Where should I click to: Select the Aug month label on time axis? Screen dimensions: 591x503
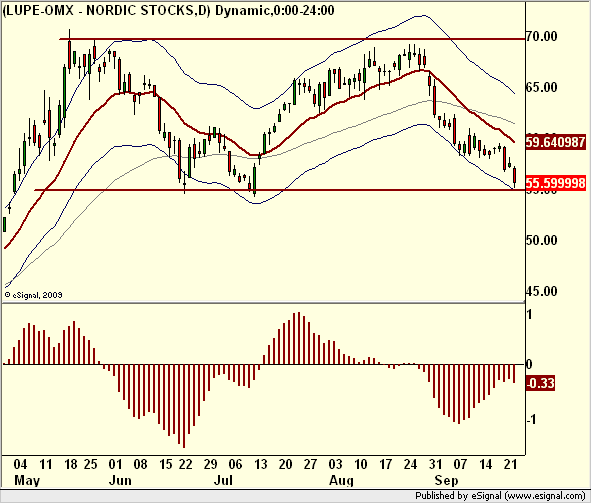[x=341, y=480]
